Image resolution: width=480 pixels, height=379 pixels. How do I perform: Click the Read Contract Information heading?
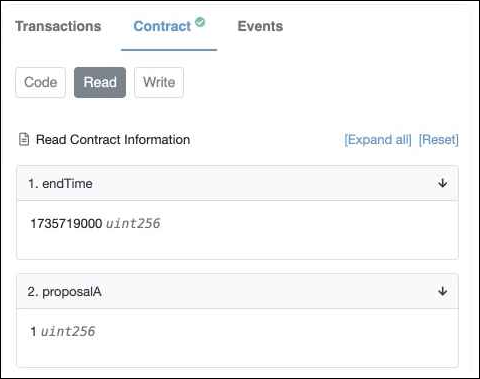[113, 139]
